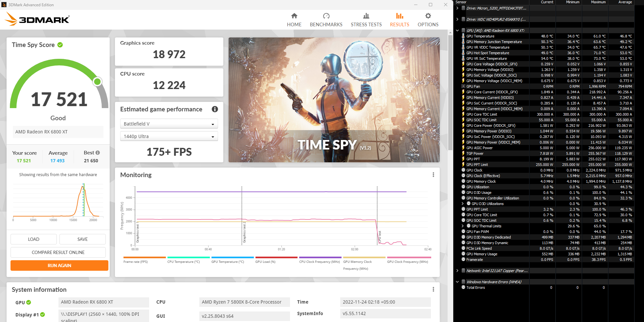The width and height of the screenshot is (644, 322).
Task: Click the Average score value 17 493
Action: coord(57,161)
